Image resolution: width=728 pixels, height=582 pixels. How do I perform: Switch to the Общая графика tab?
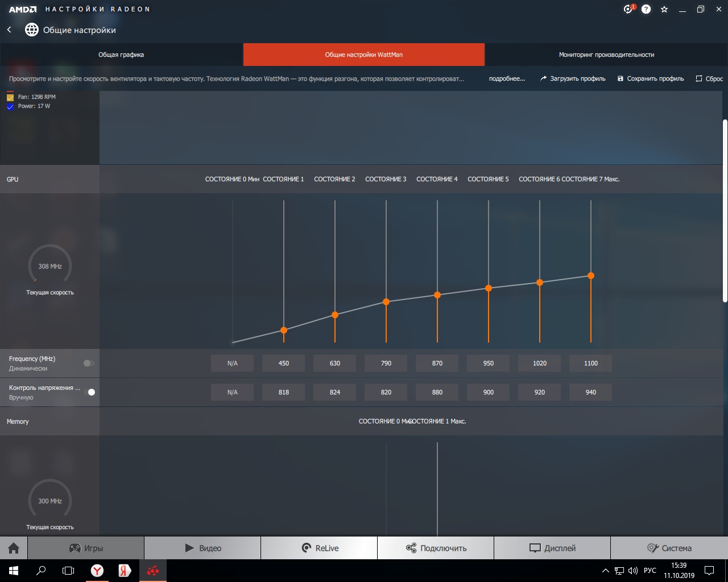click(121, 55)
